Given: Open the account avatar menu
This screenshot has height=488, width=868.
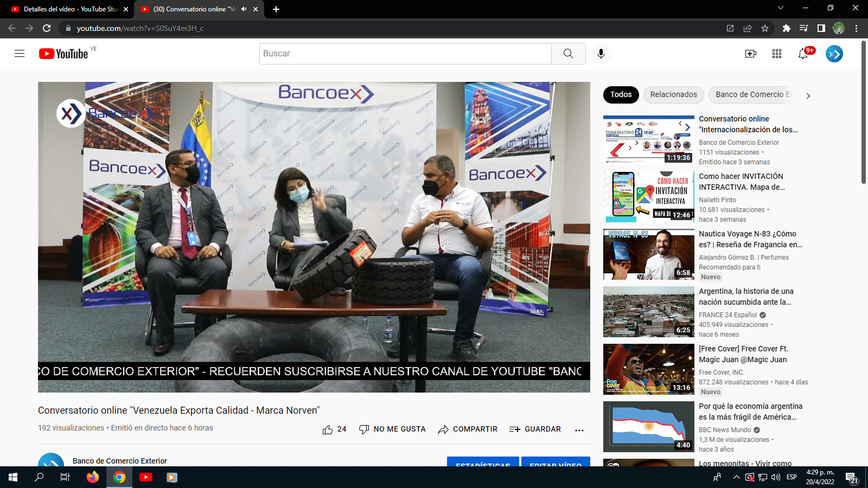Looking at the screenshot, I should (834, 54).
